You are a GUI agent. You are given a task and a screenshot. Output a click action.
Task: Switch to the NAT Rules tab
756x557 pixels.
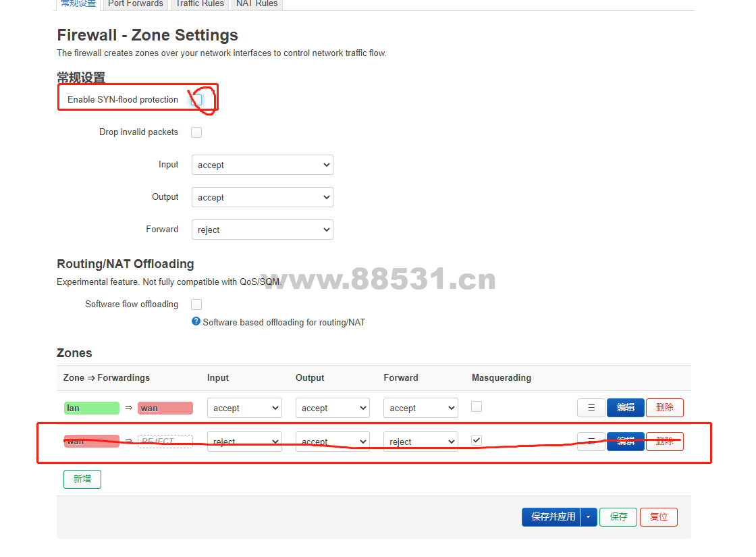pyautogui.click(x=257, y=4)
